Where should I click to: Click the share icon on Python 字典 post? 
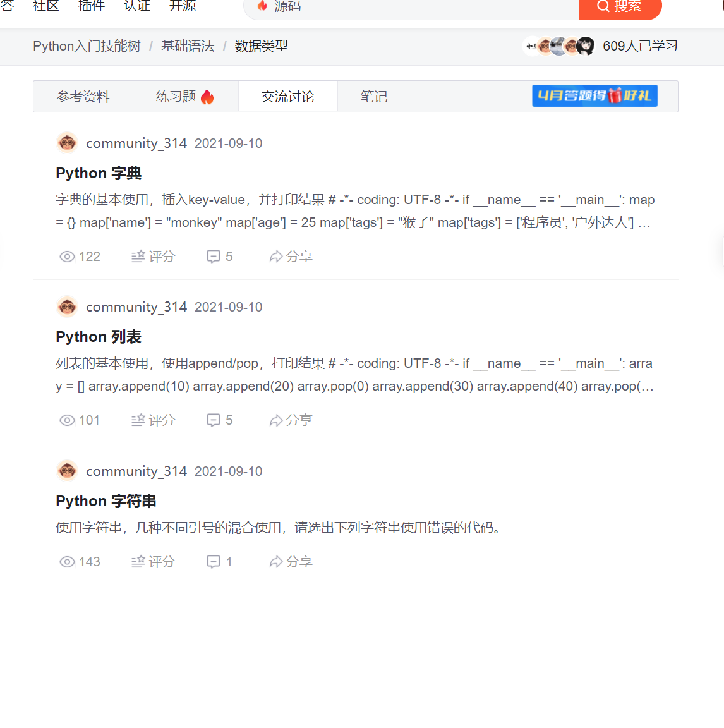pyautogui.click(x=275, y=257)
